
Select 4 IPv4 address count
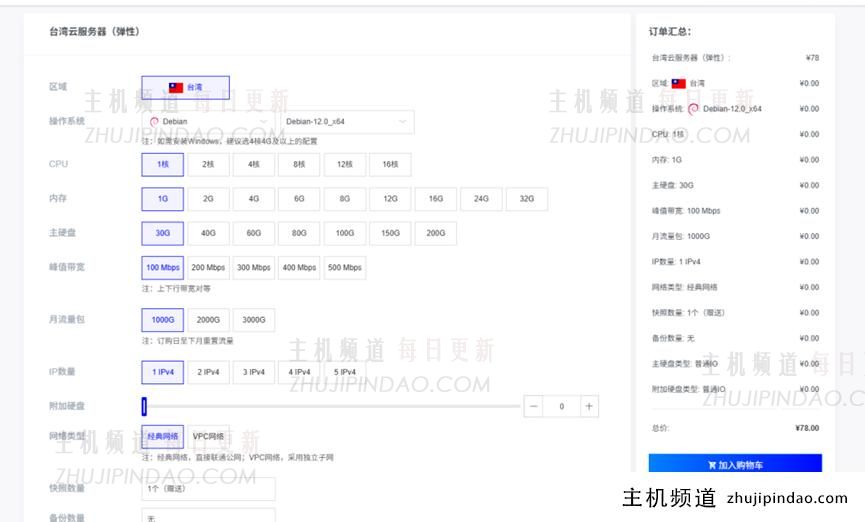click(299, 372)
